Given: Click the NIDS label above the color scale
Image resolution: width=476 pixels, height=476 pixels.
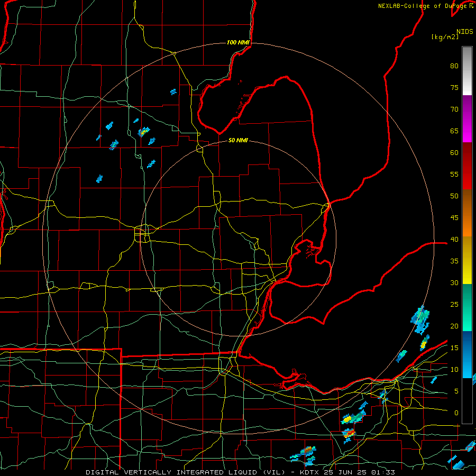Looking at the screenshot, I should (x=465, y=32).
